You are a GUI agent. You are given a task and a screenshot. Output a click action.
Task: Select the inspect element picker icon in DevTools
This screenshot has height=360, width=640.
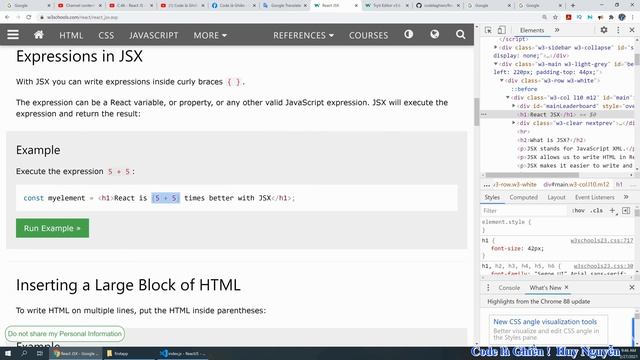[x=488, y=30]
